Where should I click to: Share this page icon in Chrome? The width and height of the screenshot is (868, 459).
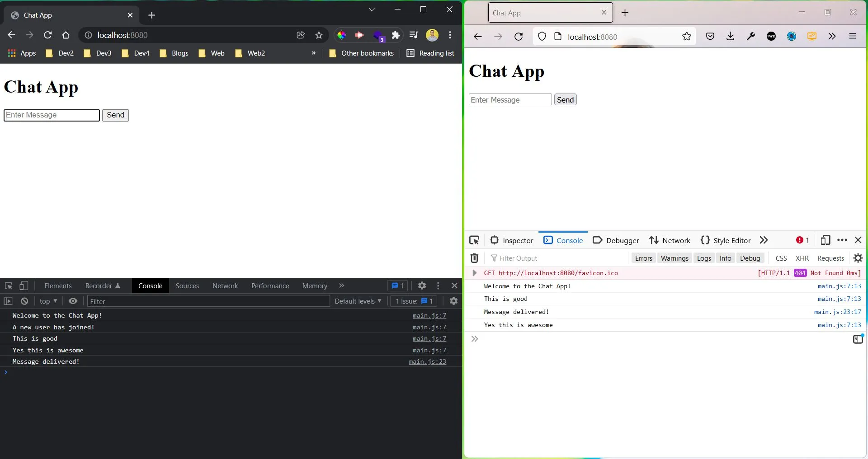[300, 35]
